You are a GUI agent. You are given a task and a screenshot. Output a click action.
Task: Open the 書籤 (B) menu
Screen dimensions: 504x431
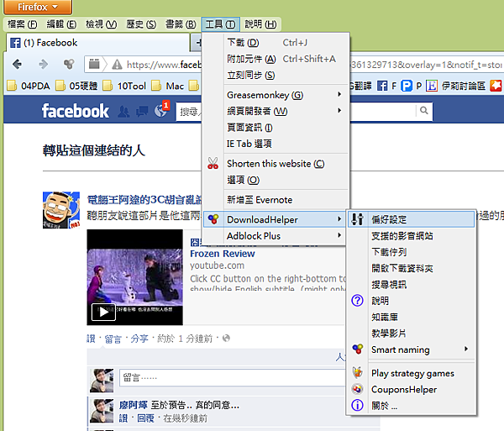(x=181, y=24)
